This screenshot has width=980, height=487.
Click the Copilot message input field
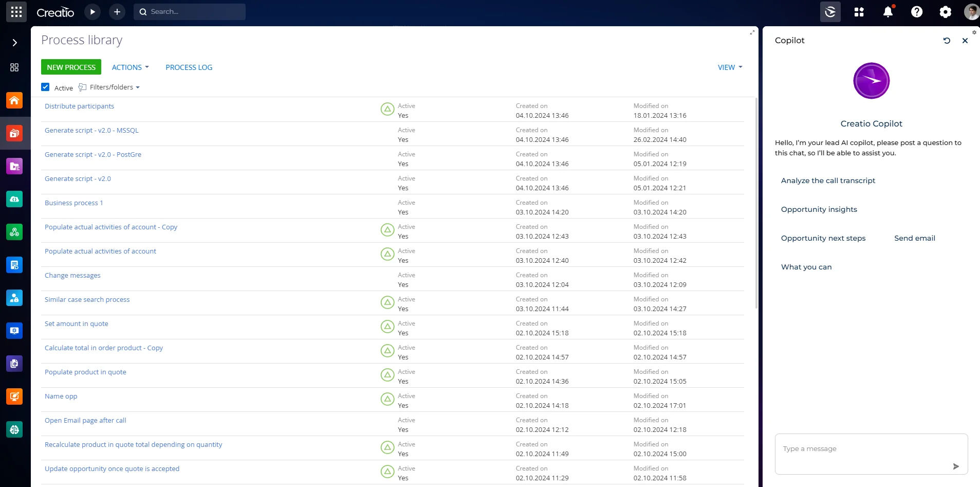tap(863, 449)
